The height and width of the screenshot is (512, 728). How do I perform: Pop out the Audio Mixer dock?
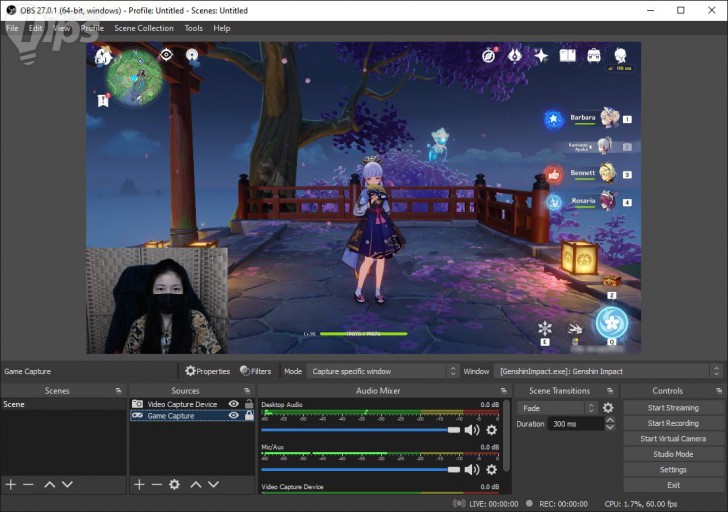coord(504,391)
